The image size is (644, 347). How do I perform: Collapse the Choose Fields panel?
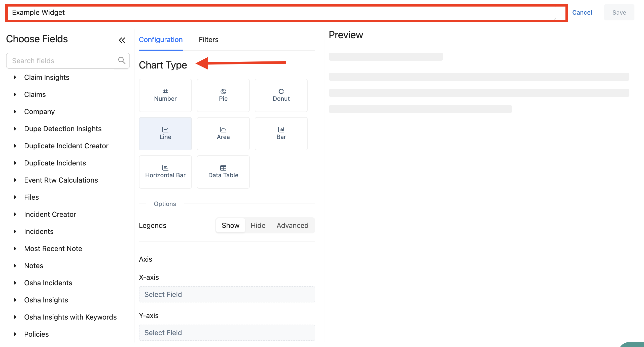click(122, 40)
